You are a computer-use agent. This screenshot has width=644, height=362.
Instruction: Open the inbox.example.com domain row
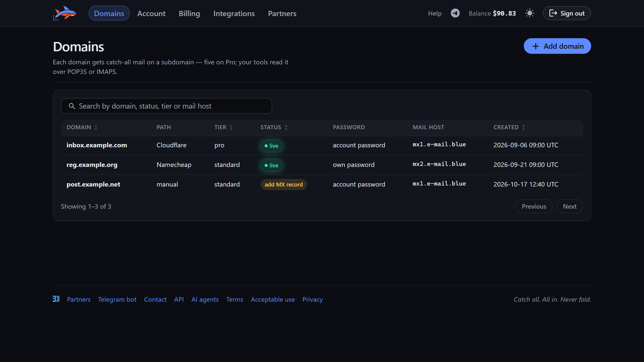pyautogui.click(x=322, y=145)
